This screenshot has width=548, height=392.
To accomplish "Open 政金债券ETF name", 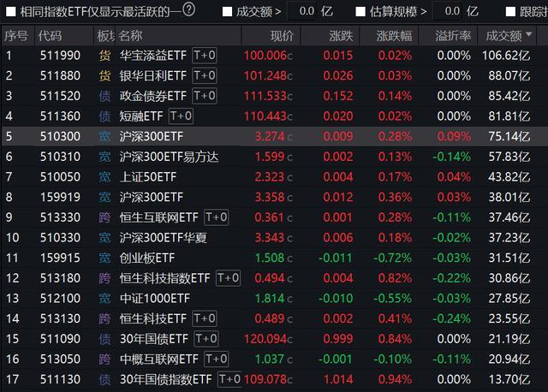I will [x=153, y=96].
